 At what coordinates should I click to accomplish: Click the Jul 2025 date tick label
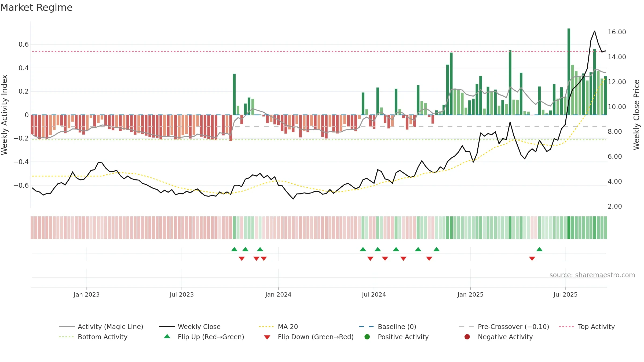pyautogui.click(x=565, y=294)
